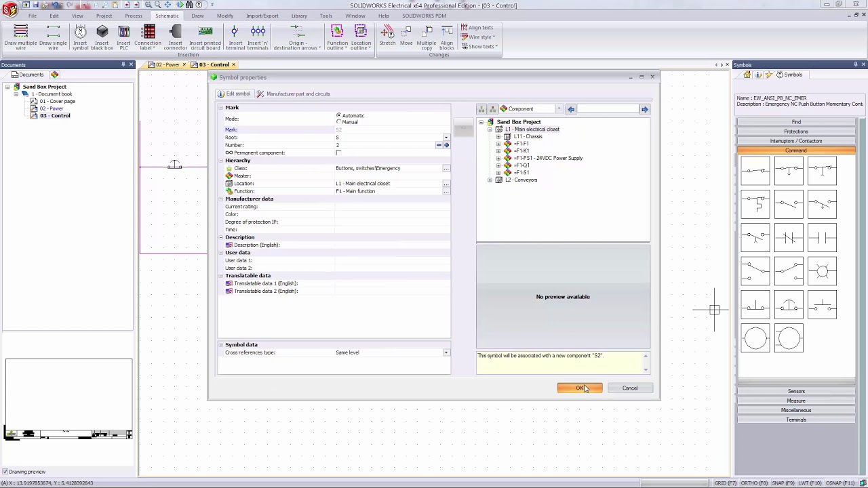Toggle the Permanent component checkbox
This screenshot has height=488, width=868.
[x=338, y=152]
